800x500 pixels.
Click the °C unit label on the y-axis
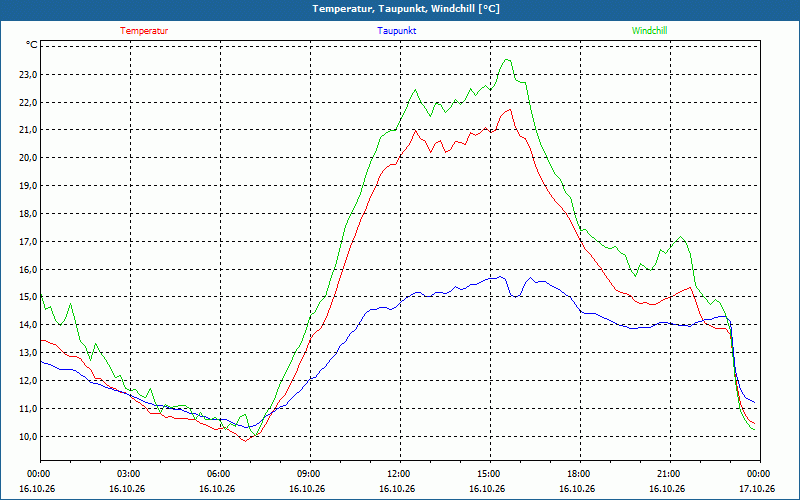click(32, 45)
